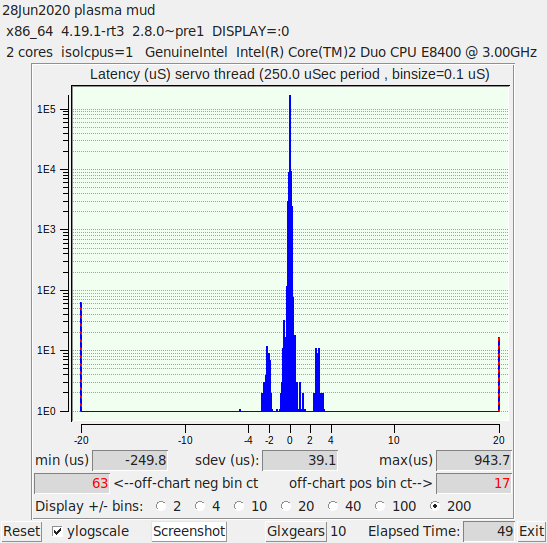Select display bins radio 4
This screenshot has height=543, width=547.
tap(200, 506)
